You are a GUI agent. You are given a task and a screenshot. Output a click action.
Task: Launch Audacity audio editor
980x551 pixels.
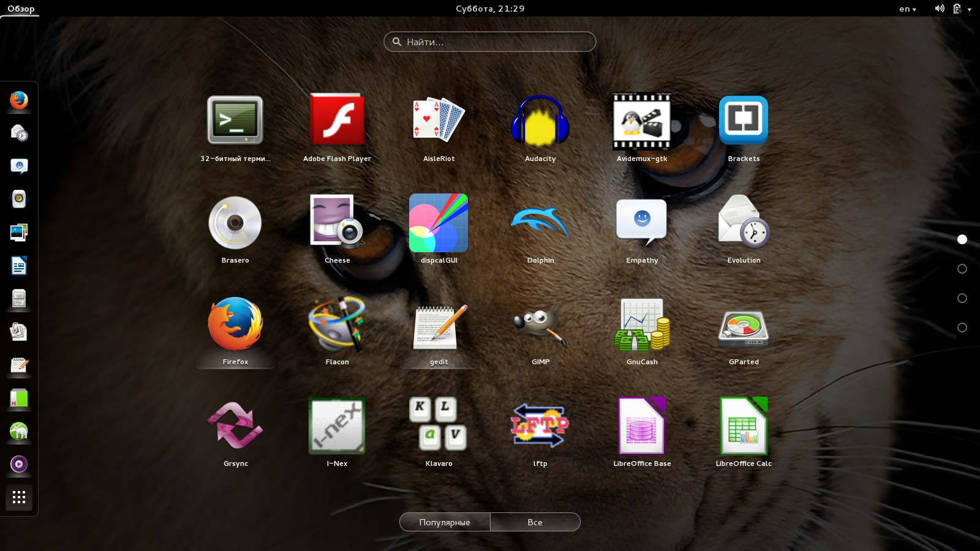540,121
